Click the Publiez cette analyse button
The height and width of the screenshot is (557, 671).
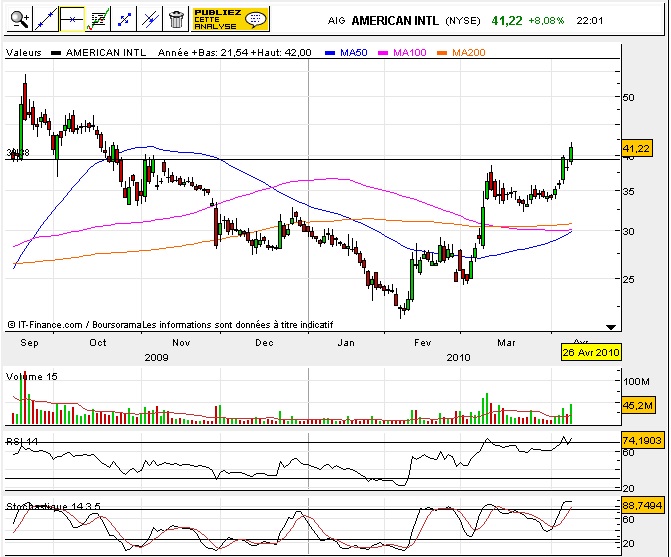coord(230,19)
